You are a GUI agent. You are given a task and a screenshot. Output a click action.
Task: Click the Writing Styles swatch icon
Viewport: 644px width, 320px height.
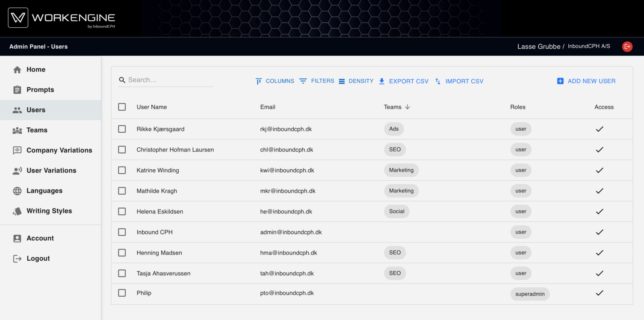click(17, 211)
